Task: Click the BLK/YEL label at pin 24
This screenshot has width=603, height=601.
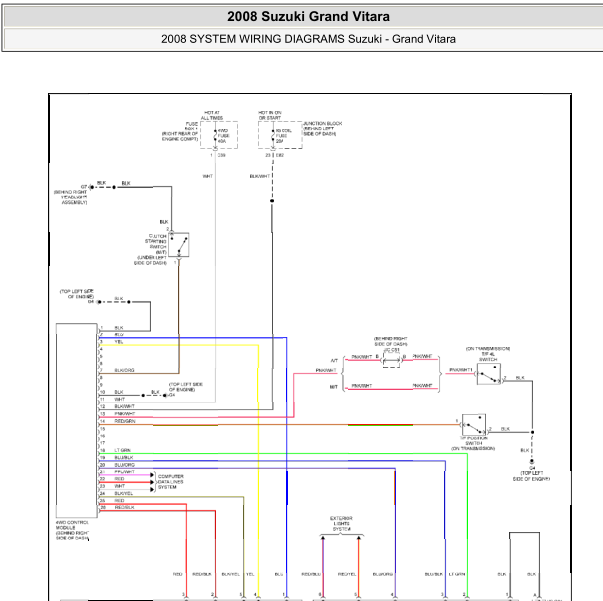Action: [x=124, y=493]
